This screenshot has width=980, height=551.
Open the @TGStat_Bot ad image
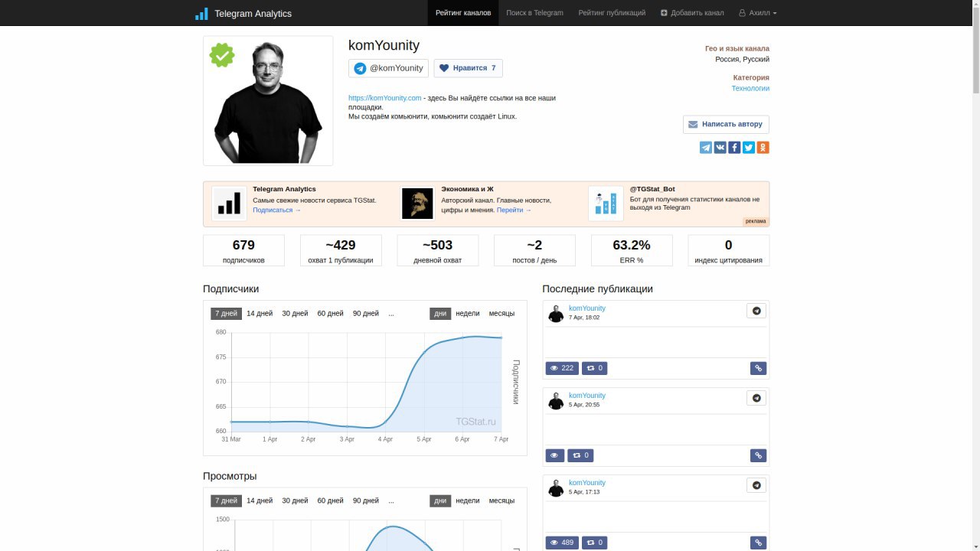coord(606,204)
